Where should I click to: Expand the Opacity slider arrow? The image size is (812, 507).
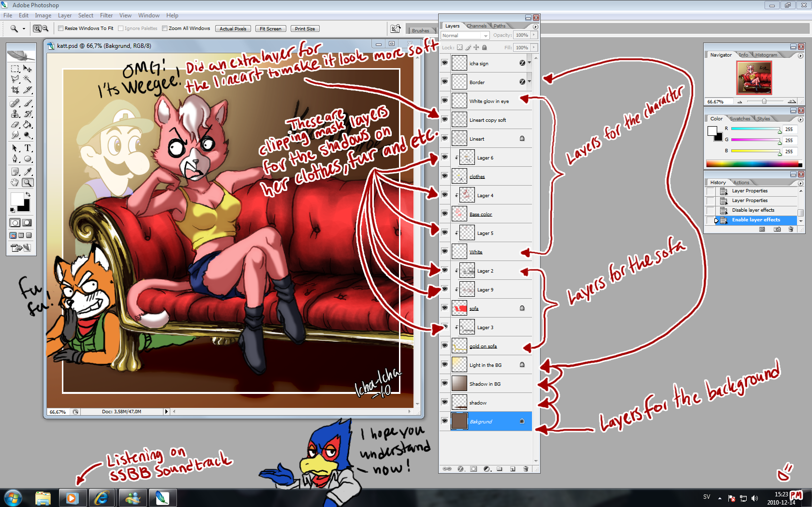[534, 35]
